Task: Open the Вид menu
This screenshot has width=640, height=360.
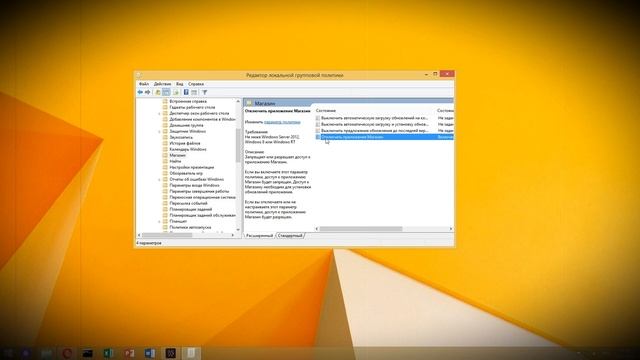Action: [x=180, y=84]
